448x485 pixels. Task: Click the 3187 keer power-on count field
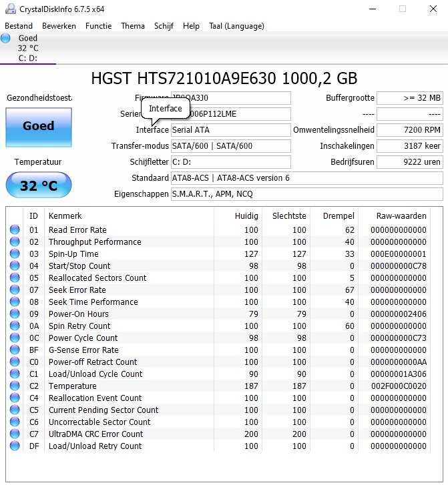[409, 146]
